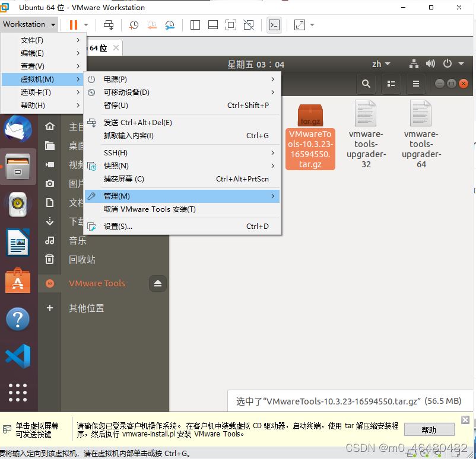Take a snapshot using clock-plus toolbar icon
This screenshot has width=476, height=459.
pyautogui.click(x=134, y=25)
